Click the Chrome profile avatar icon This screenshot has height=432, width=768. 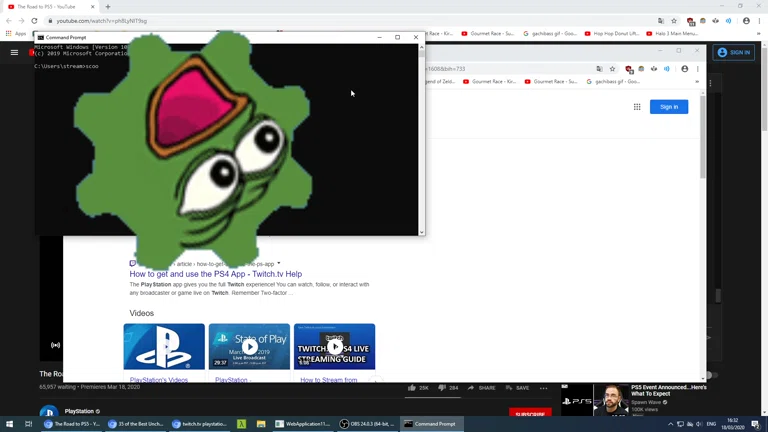(x=746, y=20)
